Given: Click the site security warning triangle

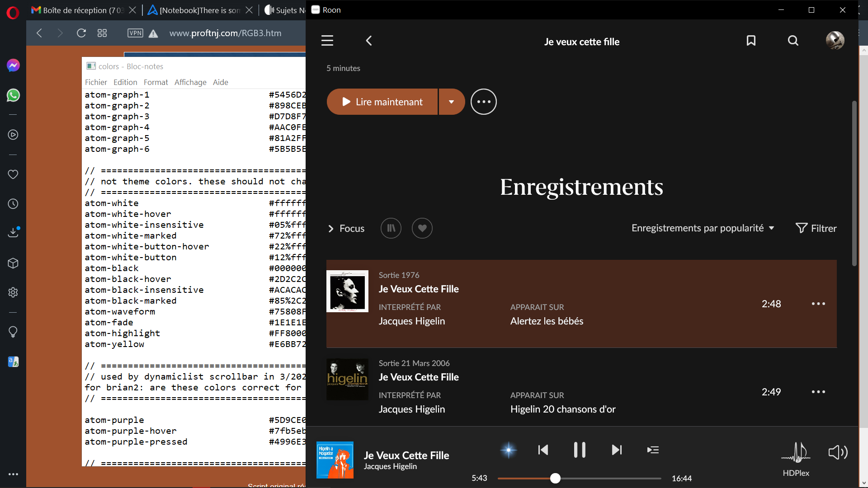Looking at the screenshot, I should (x=153, y=33).
